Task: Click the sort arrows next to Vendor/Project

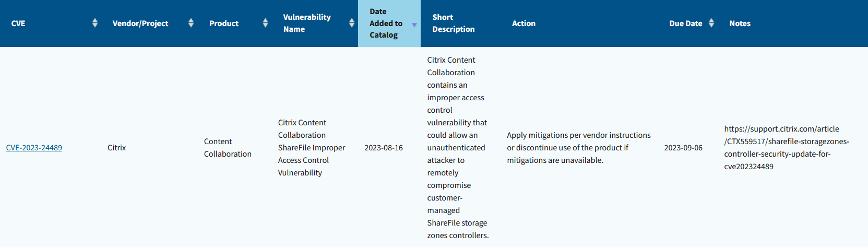Action: [x=191, y=23]
